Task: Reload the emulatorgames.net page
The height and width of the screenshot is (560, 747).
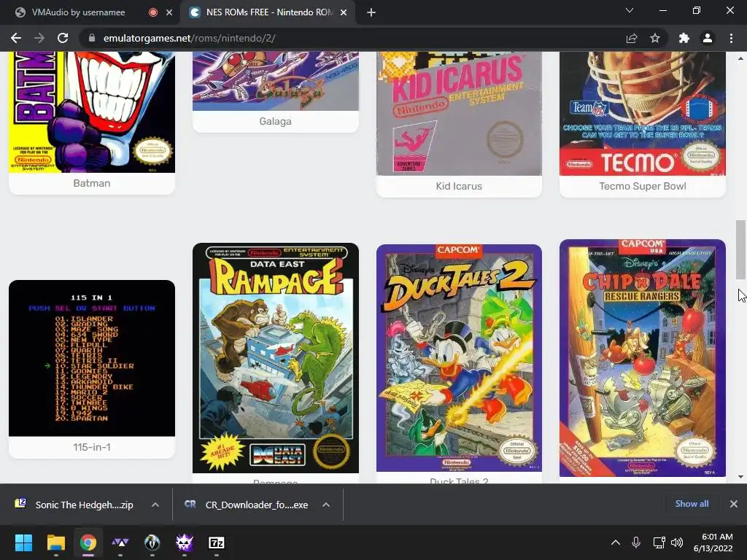Action: [63, 38]
